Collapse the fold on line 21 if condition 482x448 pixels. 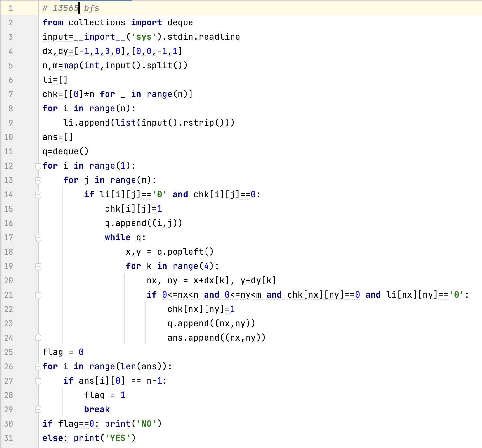[38, 295]
